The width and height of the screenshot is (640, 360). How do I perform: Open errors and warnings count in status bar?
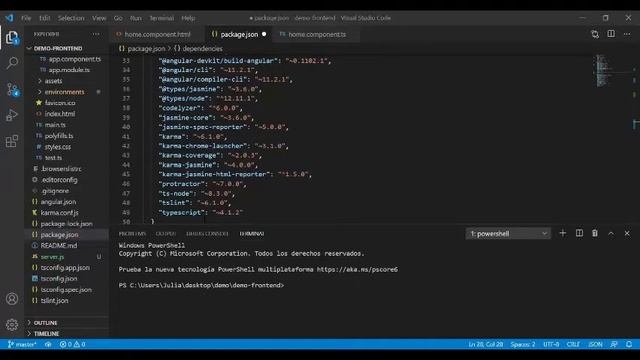[x=72, y=344]
